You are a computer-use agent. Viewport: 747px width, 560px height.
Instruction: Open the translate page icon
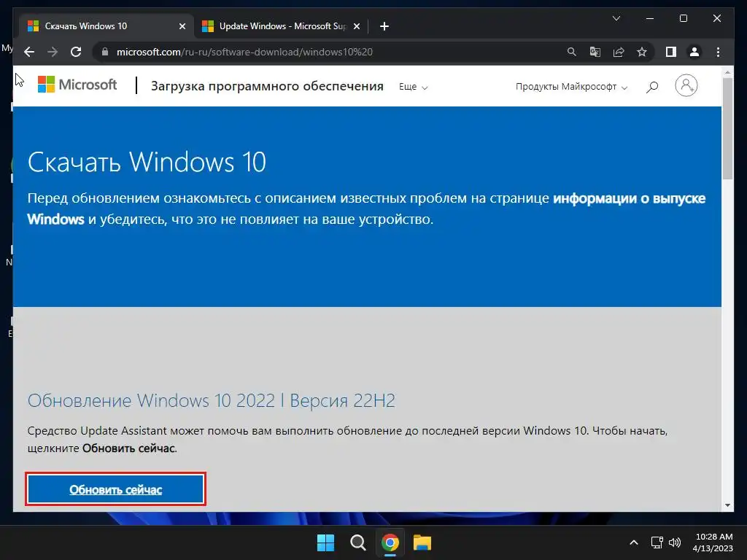pos(595,52)
